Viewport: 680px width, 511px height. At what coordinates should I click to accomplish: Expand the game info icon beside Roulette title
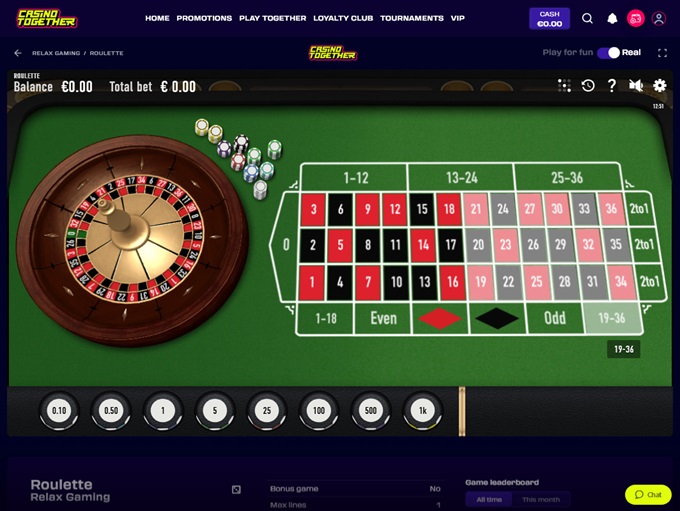tap(236, 490)
